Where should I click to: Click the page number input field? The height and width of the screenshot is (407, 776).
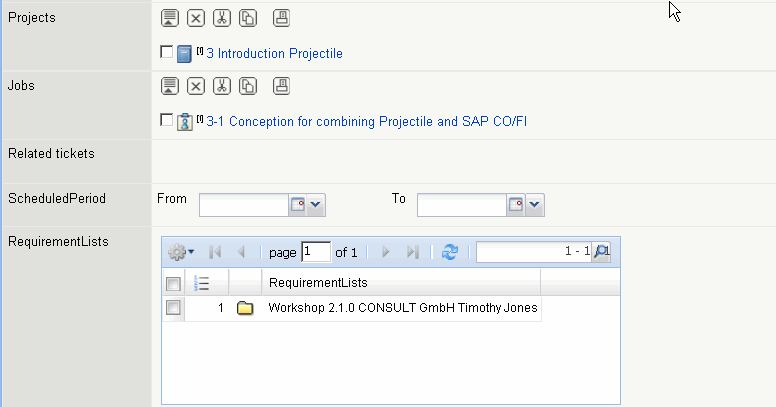coord(316,253)
